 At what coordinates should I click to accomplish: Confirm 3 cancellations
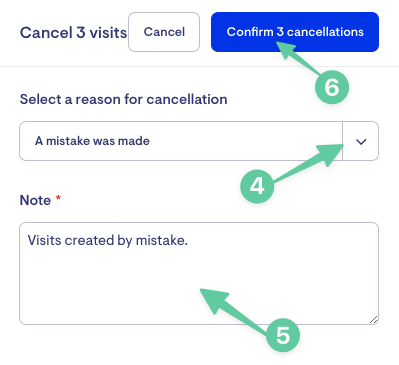coord(295,32)
